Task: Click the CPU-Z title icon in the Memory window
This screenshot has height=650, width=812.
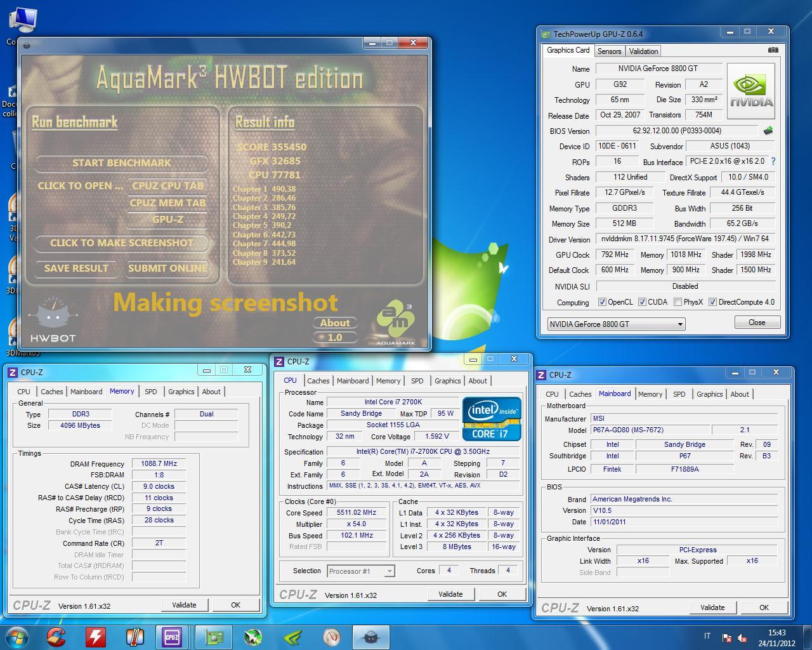Action: 13,373
